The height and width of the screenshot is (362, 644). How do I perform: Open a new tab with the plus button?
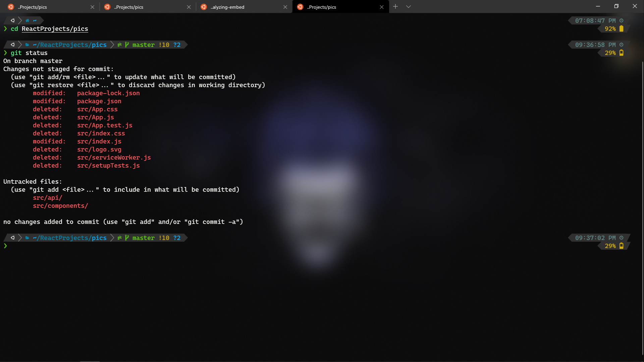tap(396, 7)
